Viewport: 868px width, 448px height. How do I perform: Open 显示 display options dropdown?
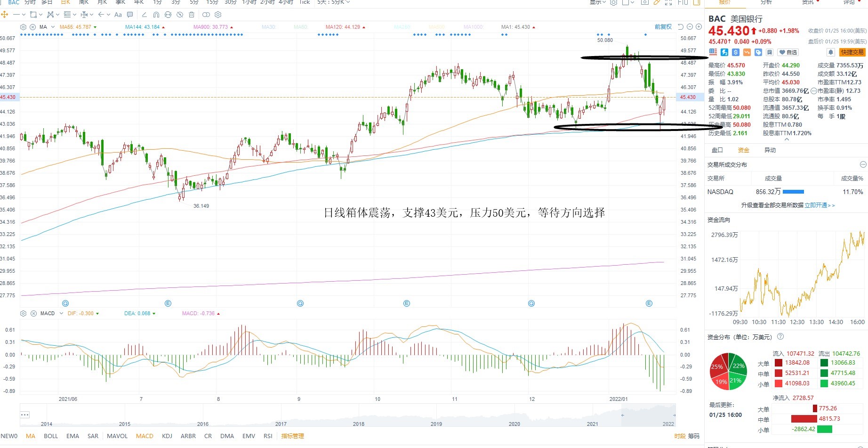598,2
